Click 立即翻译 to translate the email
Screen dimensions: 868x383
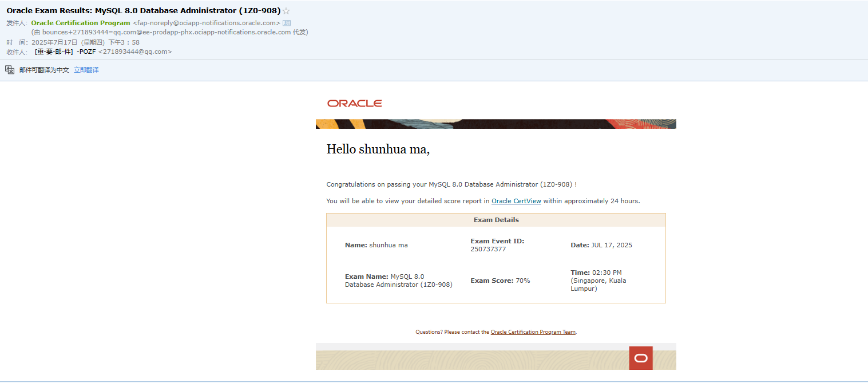(86, 70)
